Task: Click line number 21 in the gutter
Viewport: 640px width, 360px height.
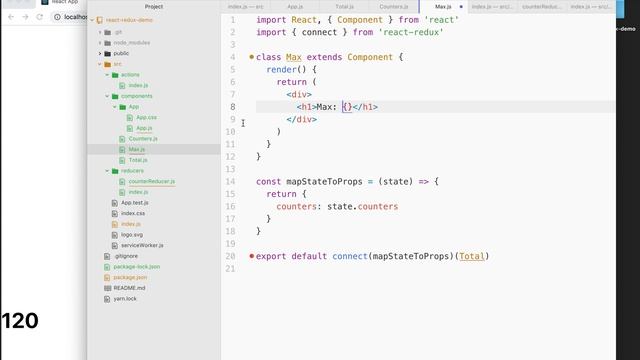Action: 230,269
